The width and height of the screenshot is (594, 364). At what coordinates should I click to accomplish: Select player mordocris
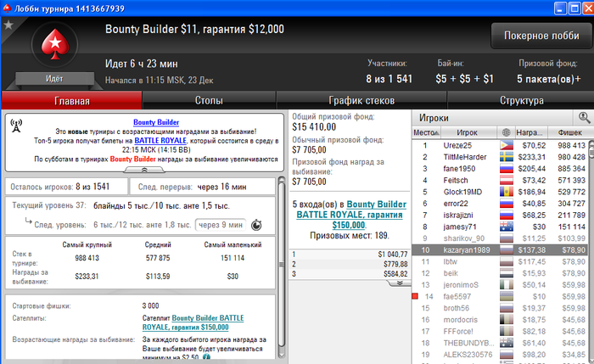click(500, 320)
